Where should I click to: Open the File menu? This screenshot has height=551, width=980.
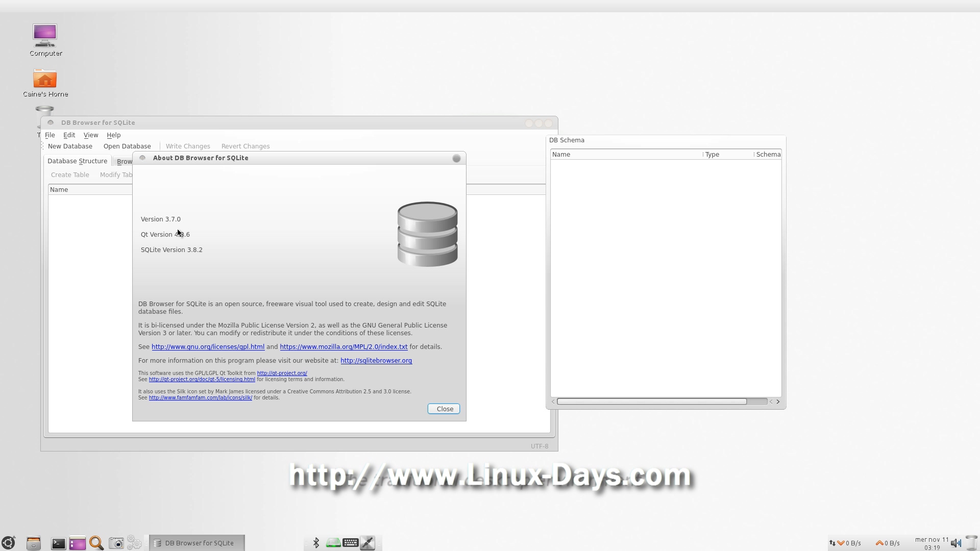pyautogui.click(x=50, y=135)
